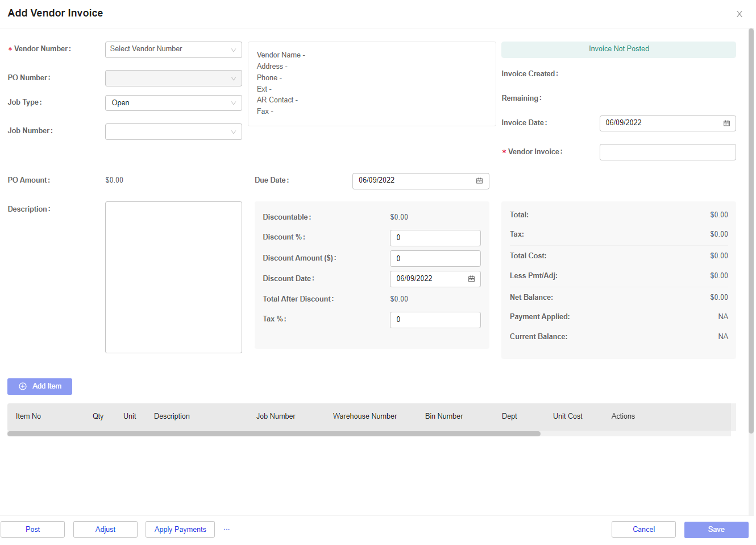Click inside the Tax % field
The width and height of the screenshot is (756, 545).
[435, 320]
